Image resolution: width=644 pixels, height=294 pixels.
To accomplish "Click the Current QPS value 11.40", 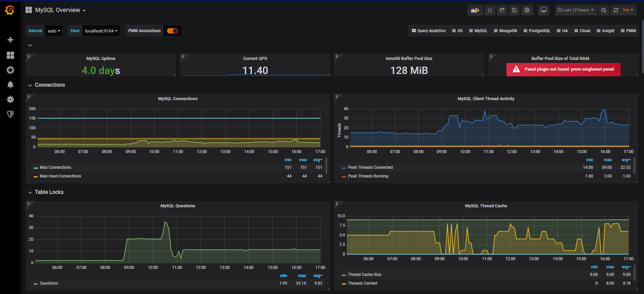I will tap(255, 70).
